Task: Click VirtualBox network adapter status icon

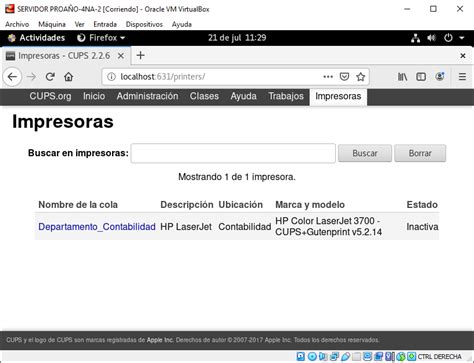Action: point(334,357)
